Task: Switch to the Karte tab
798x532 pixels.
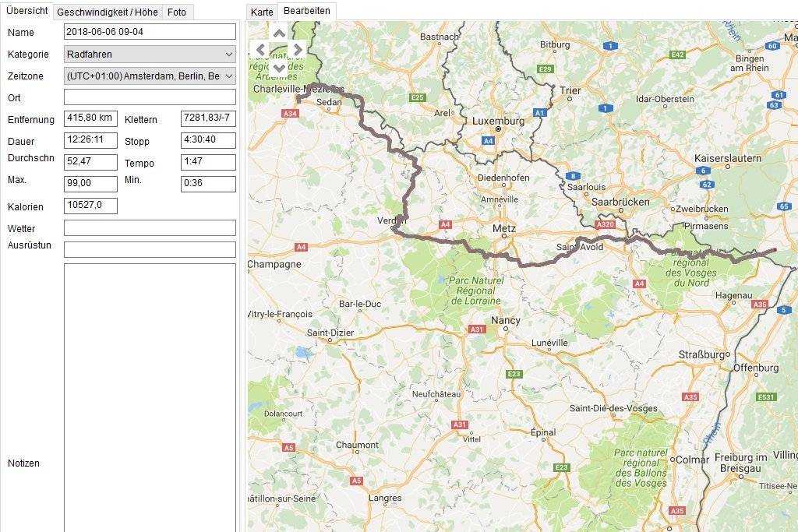Action: (x=262, y=12)
